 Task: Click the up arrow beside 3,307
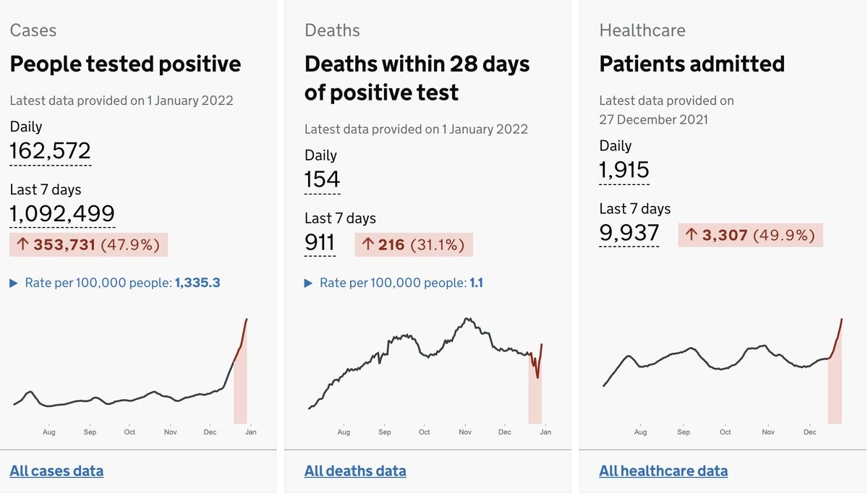click(x=691, y=235)
